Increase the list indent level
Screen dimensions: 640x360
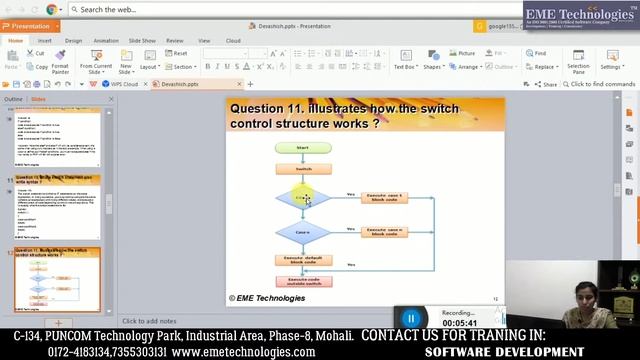338,53
